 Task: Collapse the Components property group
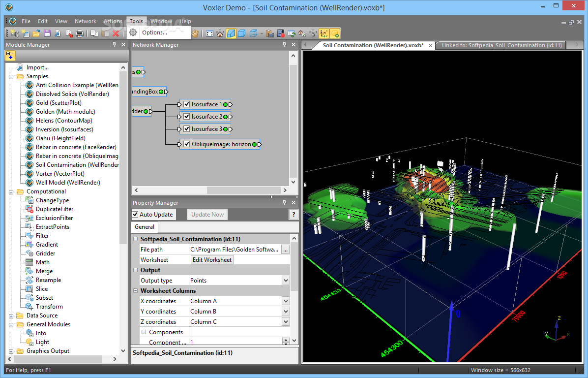[144, 332]
